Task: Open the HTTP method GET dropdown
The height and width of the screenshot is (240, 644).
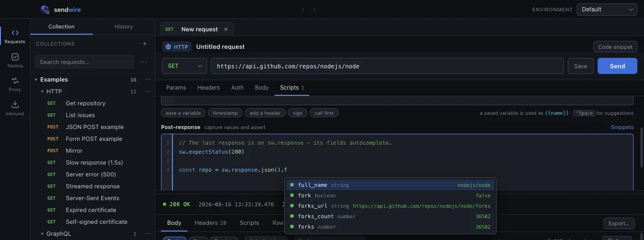Action: click(184, 66)
